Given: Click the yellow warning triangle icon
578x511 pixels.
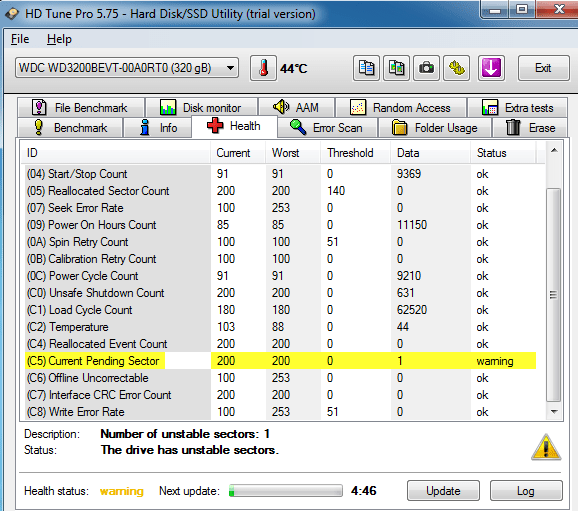Looking at the screenshot, I should coord(546,447).
